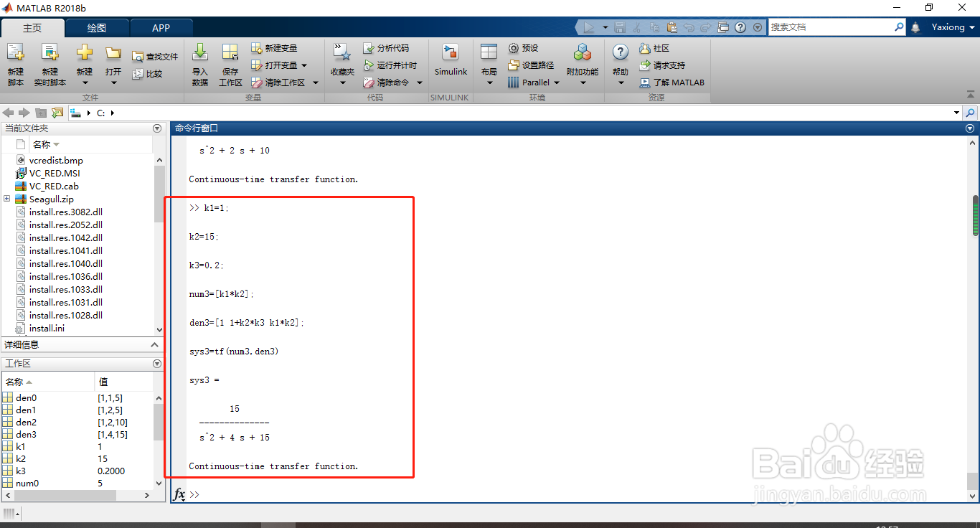Click 运行并计时 run and time
The height and width of the screenshot is (528, 980).
click(390, 65)
